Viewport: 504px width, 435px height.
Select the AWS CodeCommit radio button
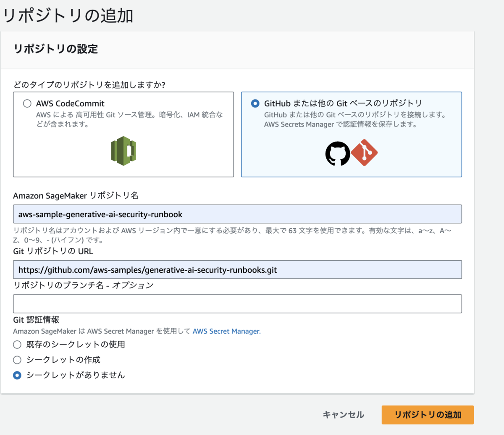click(27, 103)
